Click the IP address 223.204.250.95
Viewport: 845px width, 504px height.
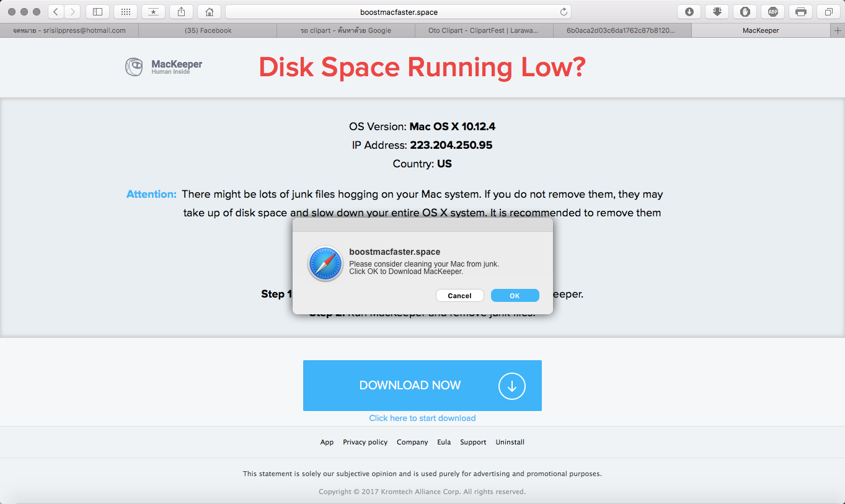(451, 145)
